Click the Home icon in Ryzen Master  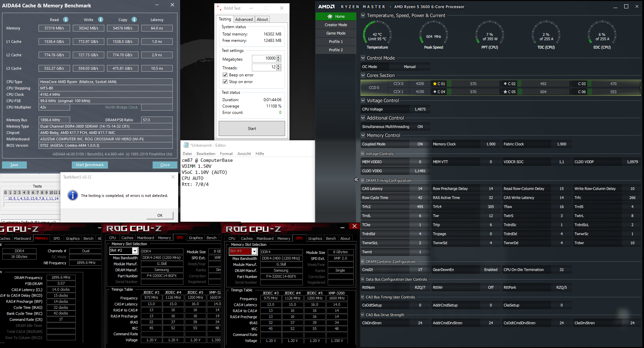point(330,16)
